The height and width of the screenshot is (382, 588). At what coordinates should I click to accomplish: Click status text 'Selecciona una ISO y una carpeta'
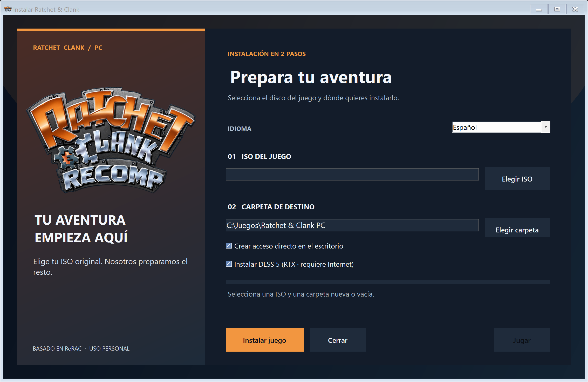[x=301, y=294]
